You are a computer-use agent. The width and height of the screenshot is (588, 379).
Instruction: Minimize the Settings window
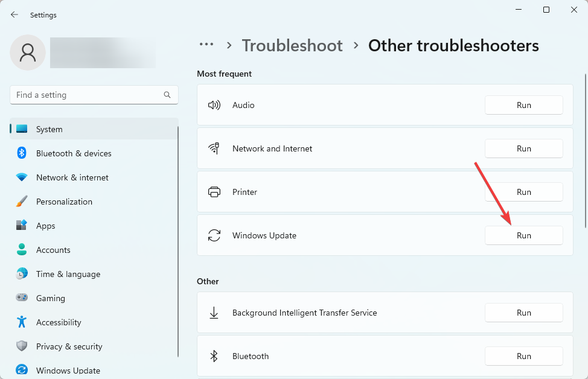pos(519,10)
